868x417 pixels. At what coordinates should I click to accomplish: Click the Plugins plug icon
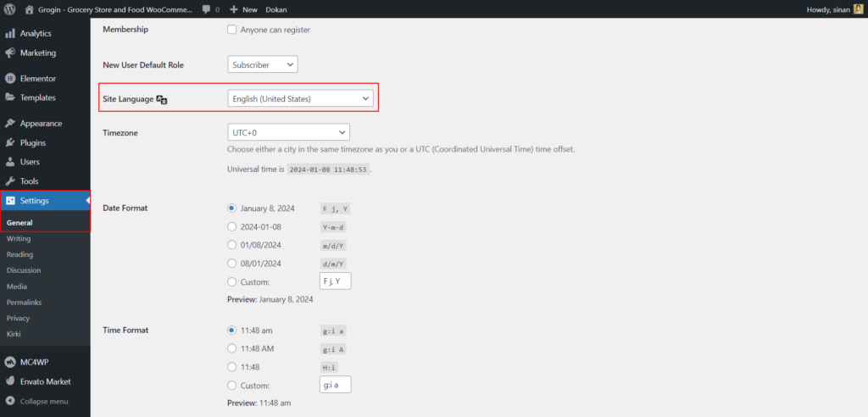point(10,143)
